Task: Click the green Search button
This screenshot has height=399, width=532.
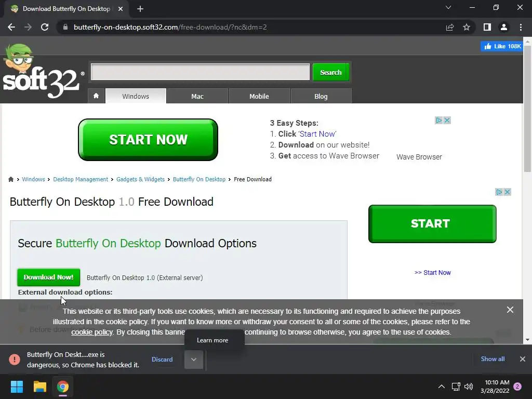Action: (331, 72)
